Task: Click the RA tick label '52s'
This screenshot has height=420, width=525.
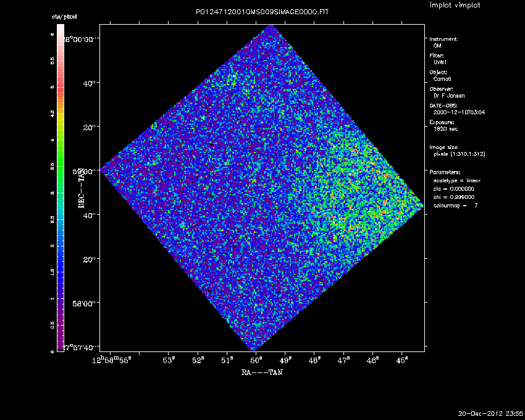Action: tap(198, 360)
